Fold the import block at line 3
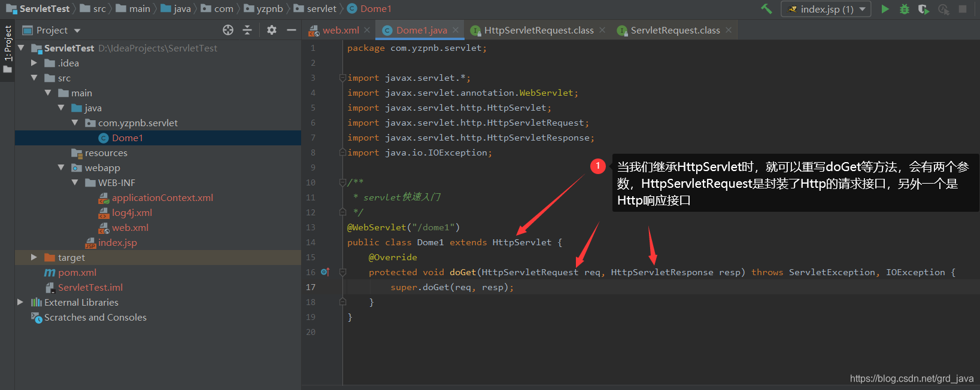Viewport: 980px width, 390px height. tap(342, 78)
